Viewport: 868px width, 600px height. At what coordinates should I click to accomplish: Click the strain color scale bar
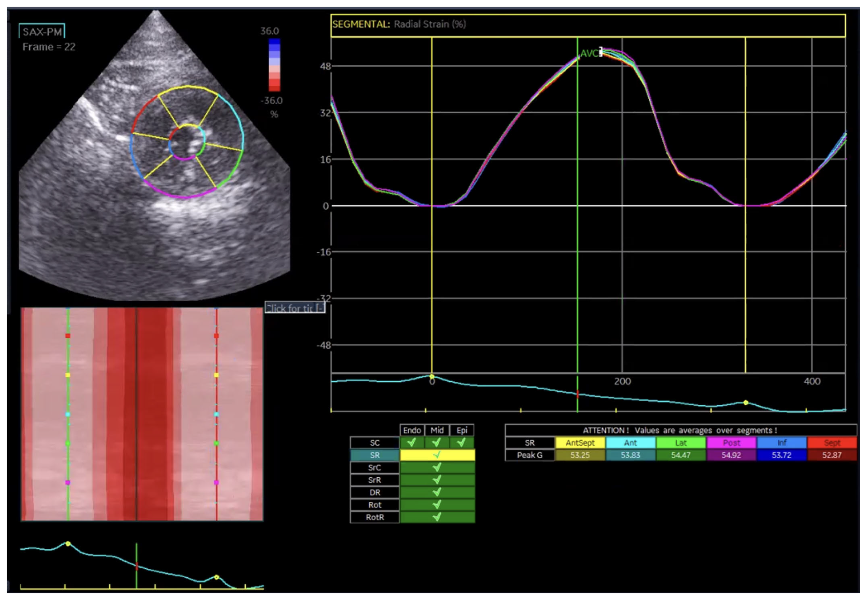(274, 65)
